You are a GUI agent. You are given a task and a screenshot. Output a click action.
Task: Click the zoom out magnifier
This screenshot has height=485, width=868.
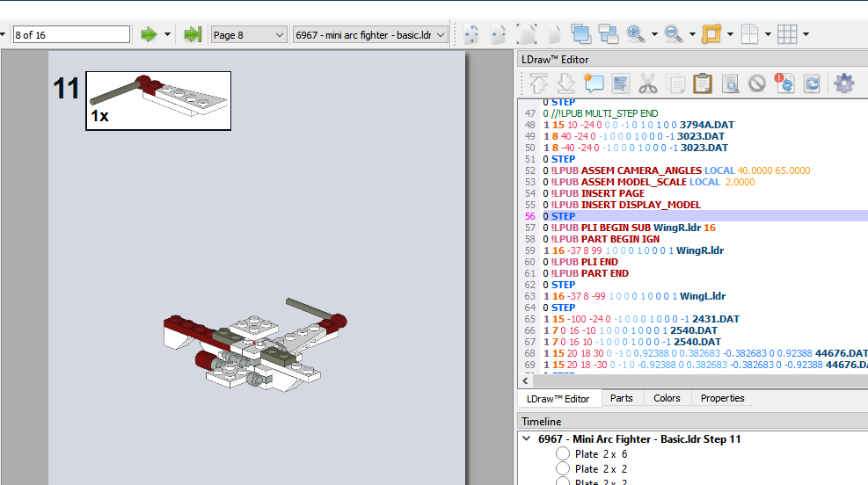[673, 34]
